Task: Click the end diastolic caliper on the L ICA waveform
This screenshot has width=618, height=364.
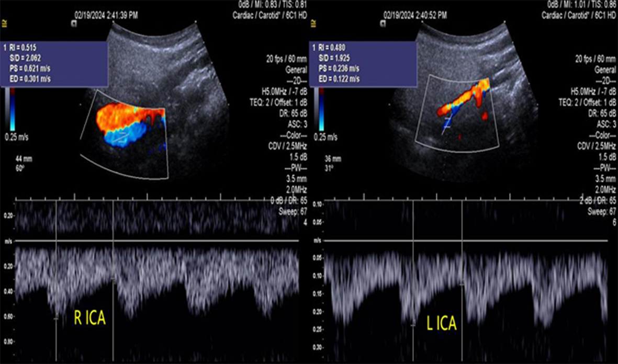Action: pos(462,283)
